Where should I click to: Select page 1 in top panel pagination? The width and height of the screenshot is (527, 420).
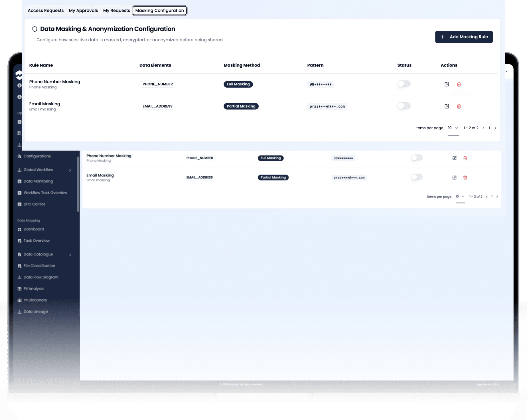[489, 128]
